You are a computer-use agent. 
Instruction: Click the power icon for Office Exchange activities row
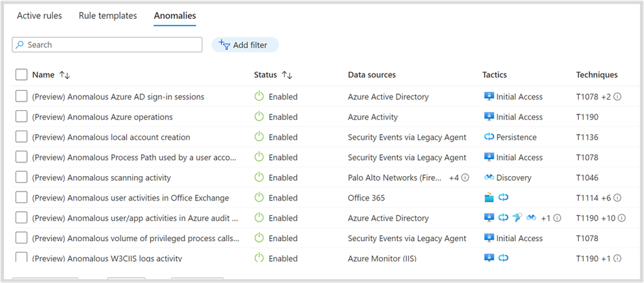(259, 197)
